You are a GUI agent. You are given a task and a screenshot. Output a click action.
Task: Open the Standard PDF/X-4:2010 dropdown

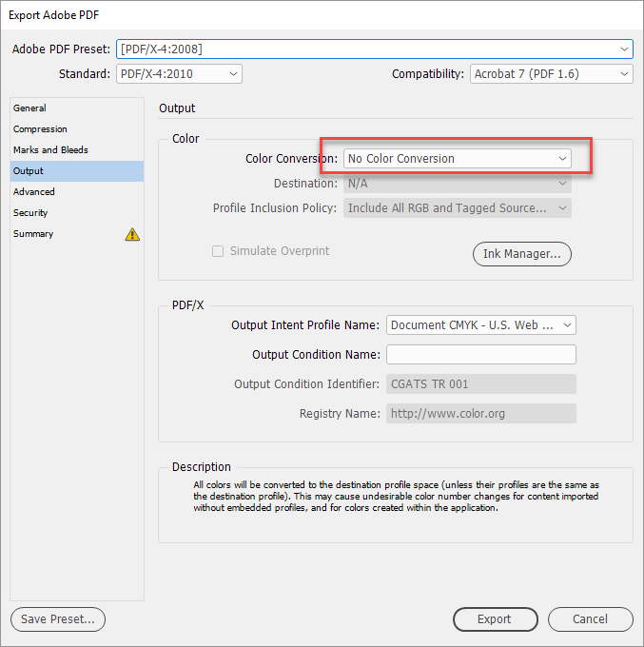tap(179, 74)
